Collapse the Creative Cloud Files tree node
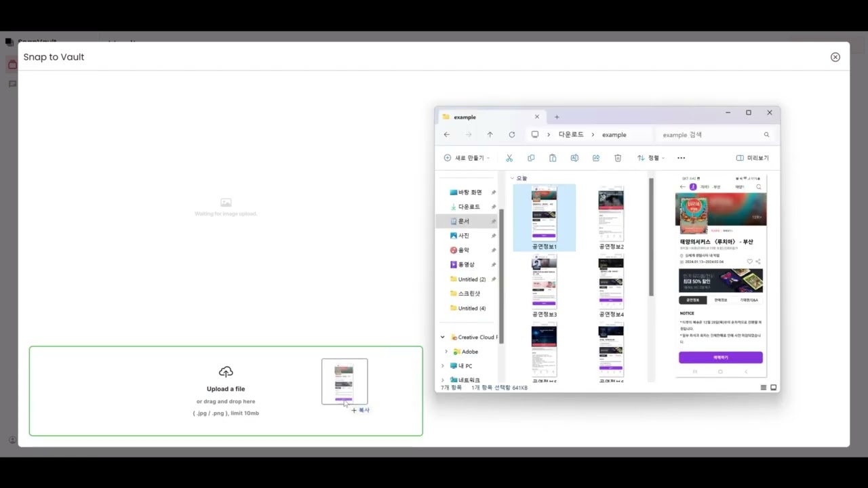Image resolution: width=868 pixels, height=488 pixels. coord(443,337)
